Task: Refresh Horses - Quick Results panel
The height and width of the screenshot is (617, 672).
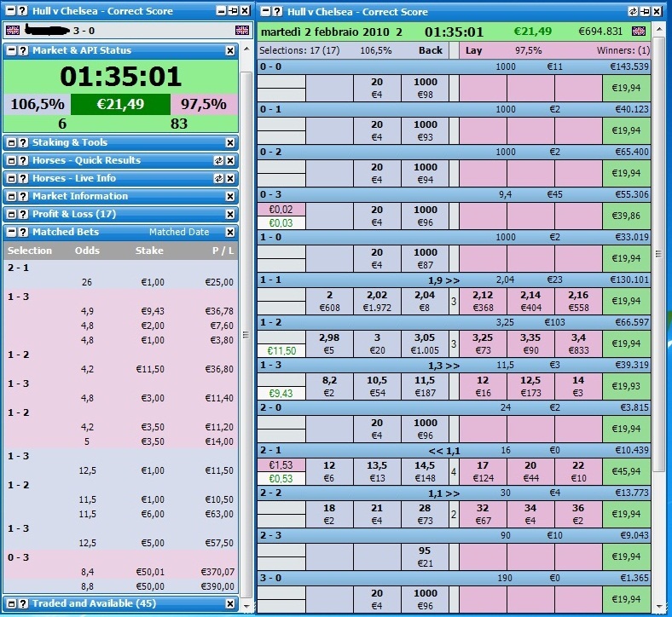Action: [218, 160]
